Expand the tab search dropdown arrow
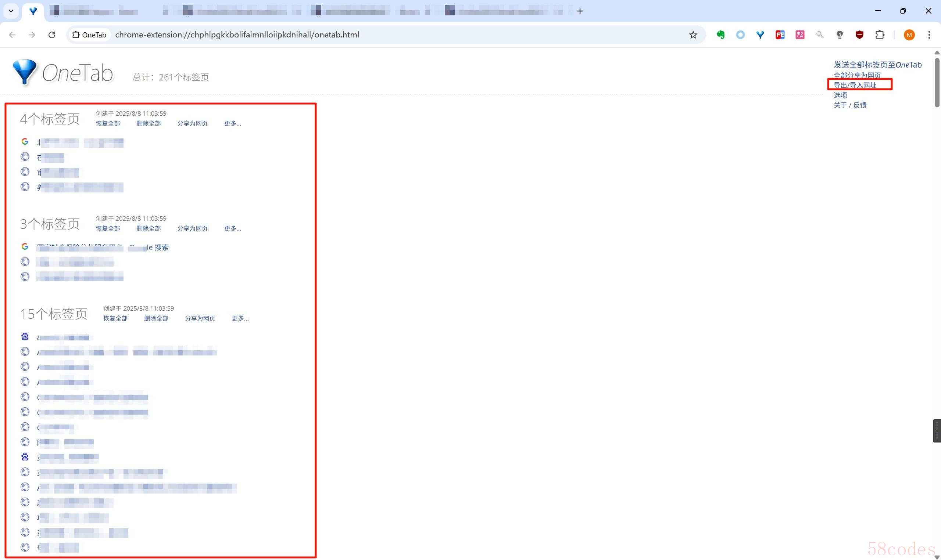941x560 pixels. 11,11
